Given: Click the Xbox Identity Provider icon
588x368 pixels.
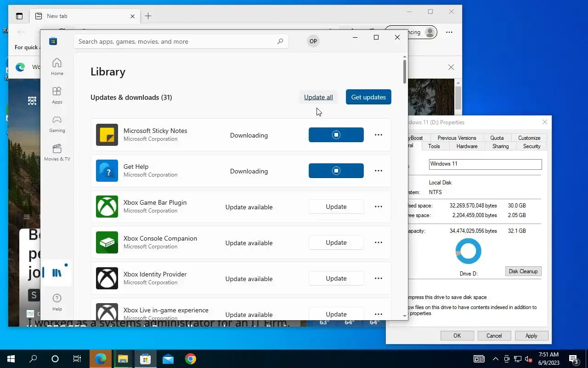Looking at the screenshot, I should (107, 278).
